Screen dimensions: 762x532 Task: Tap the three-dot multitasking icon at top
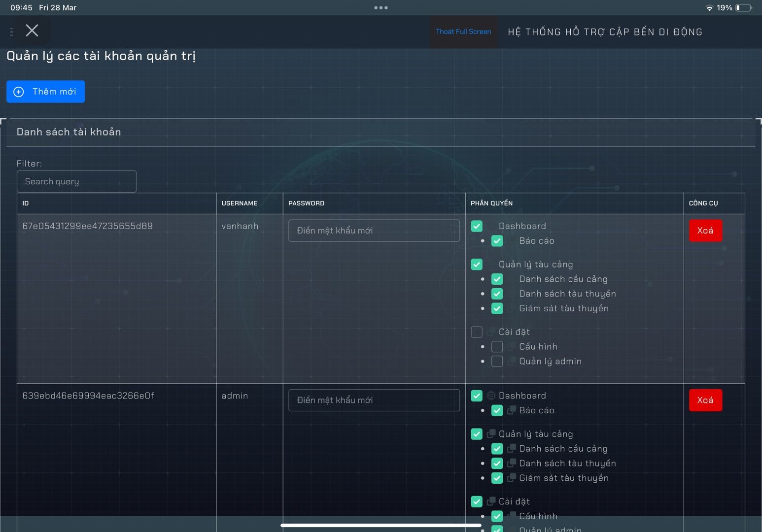coord(381,7)
